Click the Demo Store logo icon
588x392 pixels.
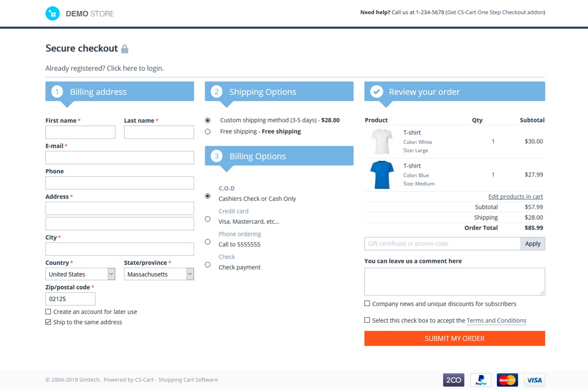coord(52,14)
